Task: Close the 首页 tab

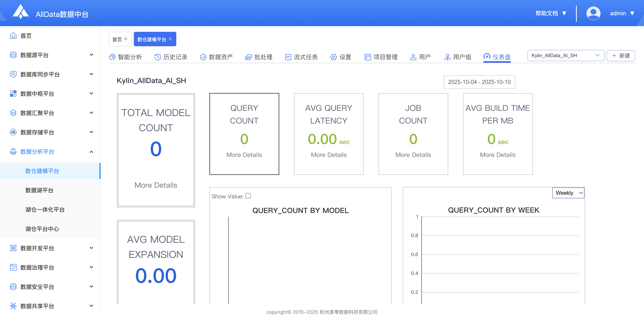Action: 126,39
